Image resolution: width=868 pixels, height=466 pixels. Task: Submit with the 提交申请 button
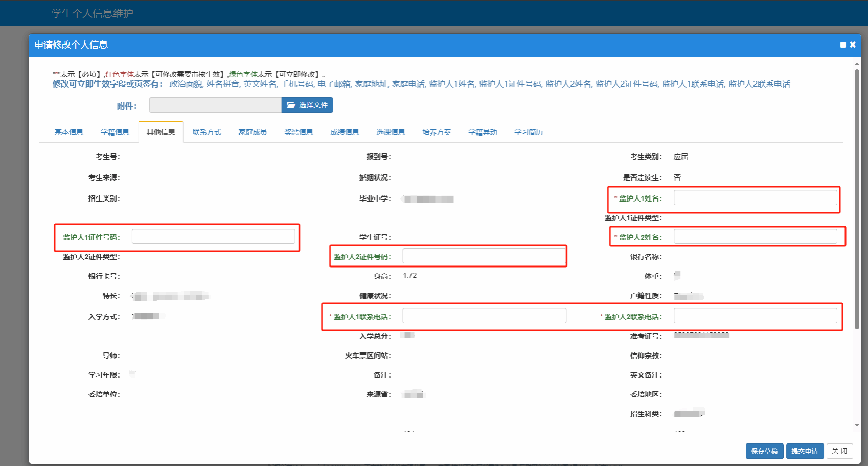coord(805,451)
